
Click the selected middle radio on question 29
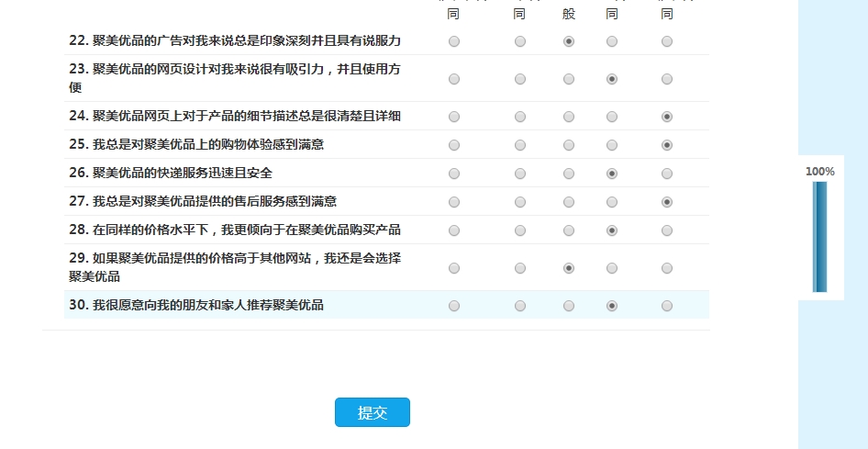point(569,268)
